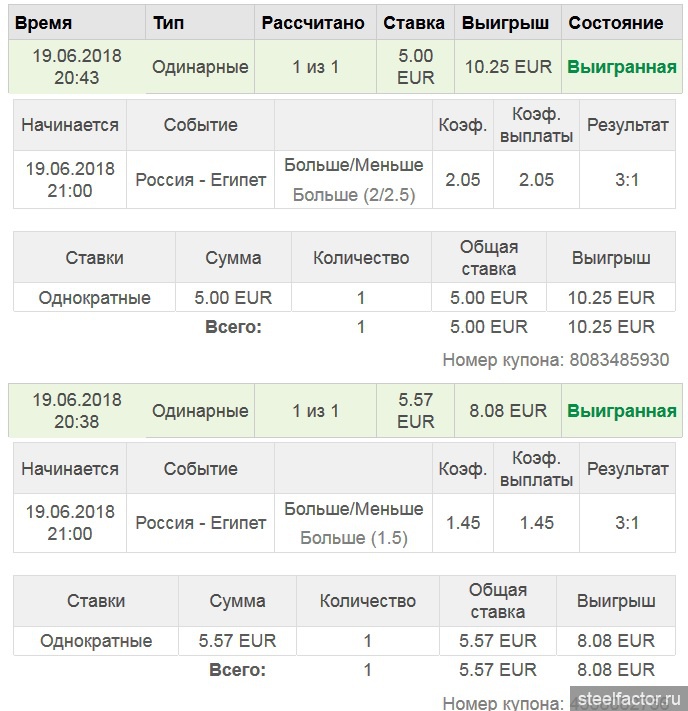
Task: Click Выигранная status of the 8.08 EUR bet
Action: pyautogui.click(x=621, y=411)
